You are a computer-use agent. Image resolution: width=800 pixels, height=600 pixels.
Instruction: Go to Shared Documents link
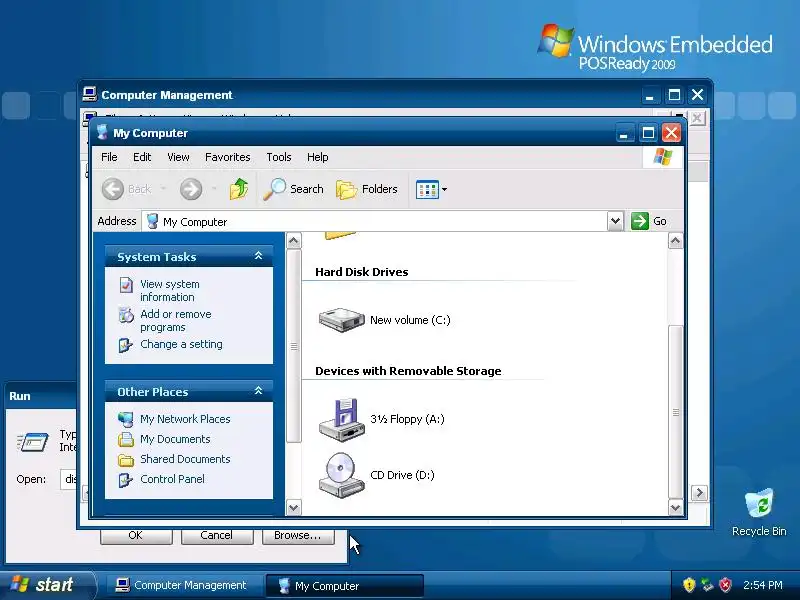pyautogui.click(x=185, y=459)
